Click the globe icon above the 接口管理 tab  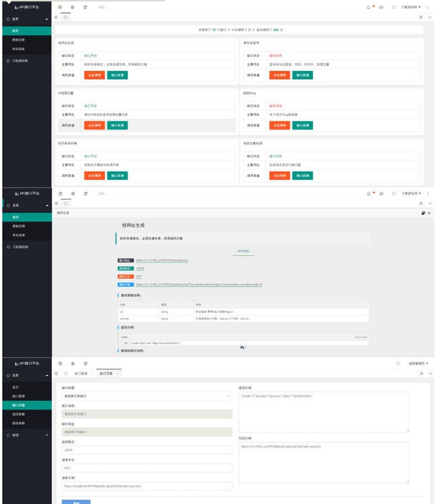click(x=73, y=364)
